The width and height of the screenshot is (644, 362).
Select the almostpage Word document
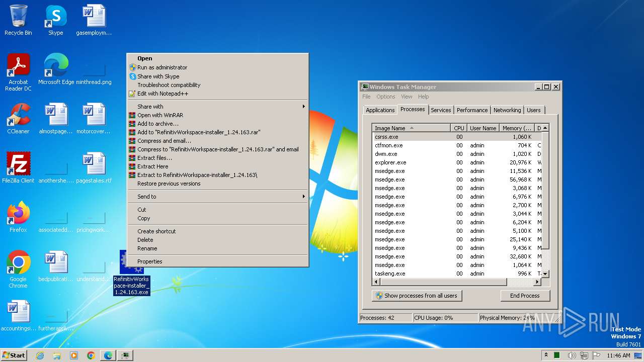point(55,119)
